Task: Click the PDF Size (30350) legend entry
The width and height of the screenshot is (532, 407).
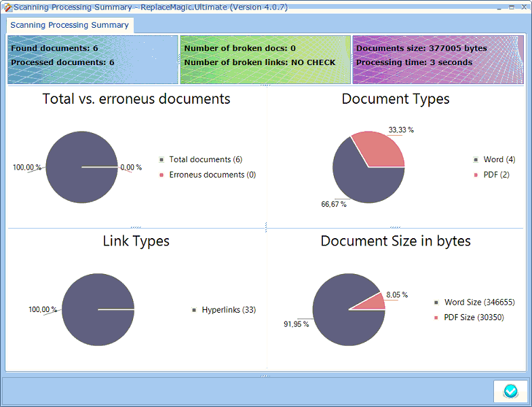Action: click(474, 317)
